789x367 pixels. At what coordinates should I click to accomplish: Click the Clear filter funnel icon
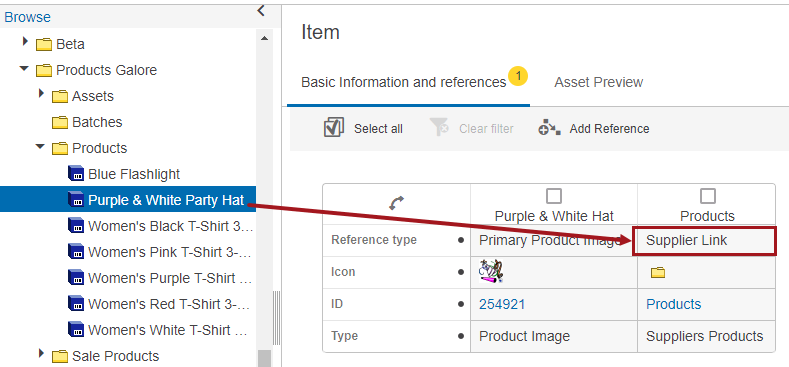pyautogui.click(x=439, y=128)
